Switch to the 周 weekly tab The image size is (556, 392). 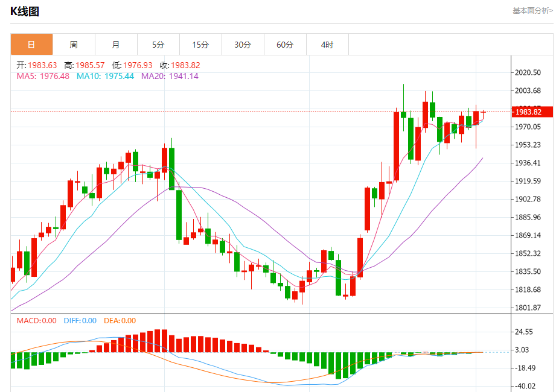click(74, 45)
